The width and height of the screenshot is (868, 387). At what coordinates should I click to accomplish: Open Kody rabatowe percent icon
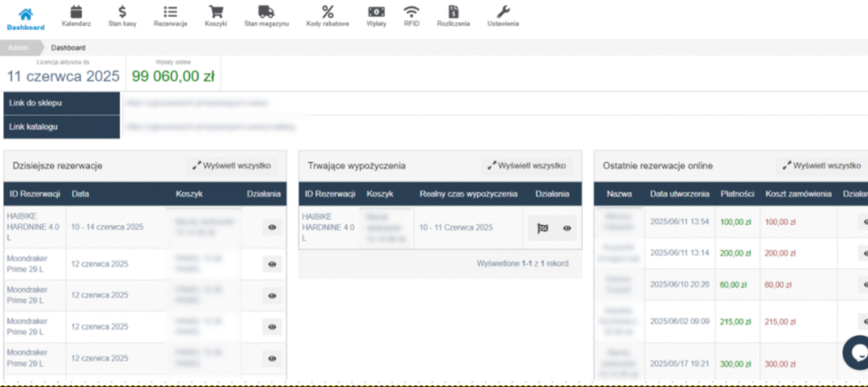[x=327, y=13]
